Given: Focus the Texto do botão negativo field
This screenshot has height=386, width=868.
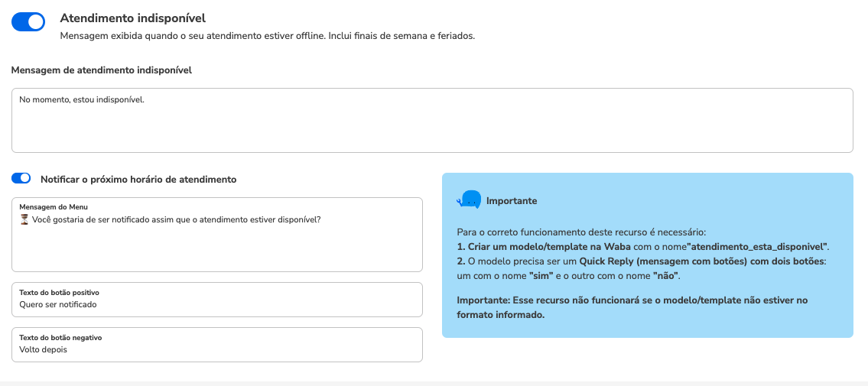Looking at the screenshot, I should tap(217, 345).
